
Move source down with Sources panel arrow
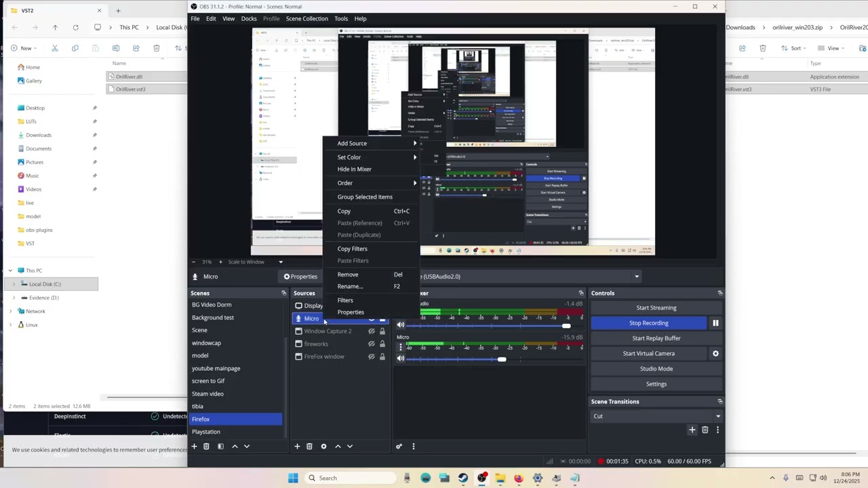coord(350,446)
